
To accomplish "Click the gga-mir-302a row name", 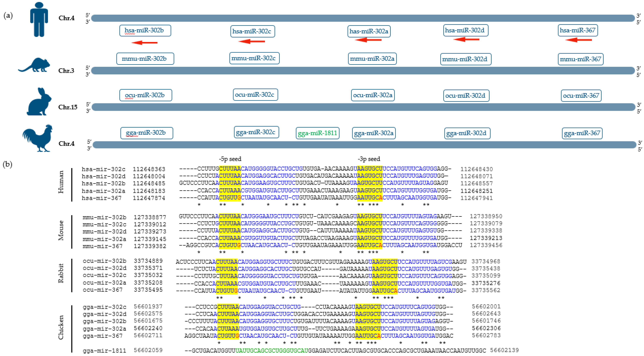I will tap(104, 329).
